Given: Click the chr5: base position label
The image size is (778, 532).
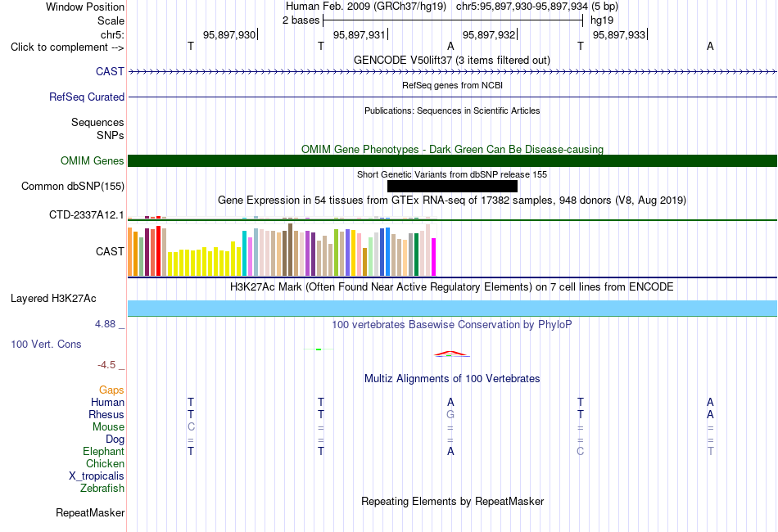Looking at the screenshot, I should point(112,34).
